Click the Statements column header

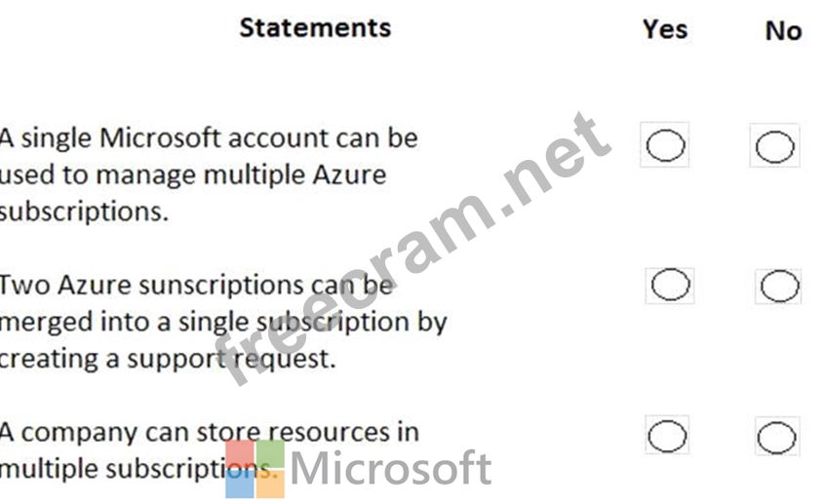pyautogui.click(x=315, y=27)
